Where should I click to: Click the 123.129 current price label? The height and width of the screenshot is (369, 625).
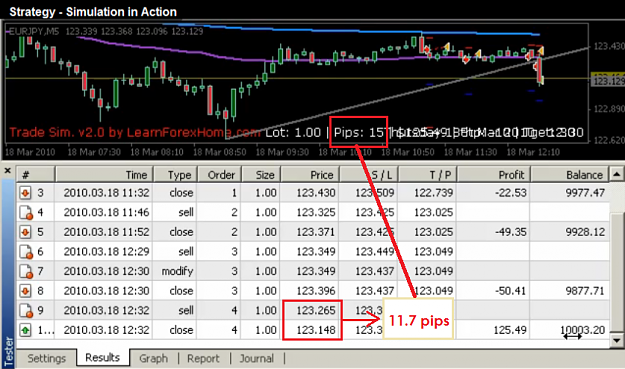click(608, 81)
